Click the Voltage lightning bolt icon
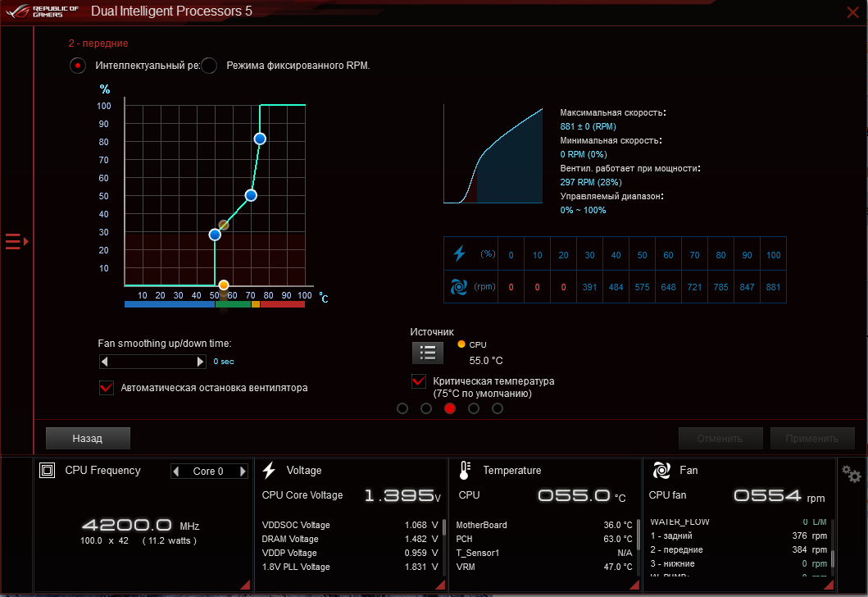Viewport: 868px width, 597px height. tap(269, 470)
